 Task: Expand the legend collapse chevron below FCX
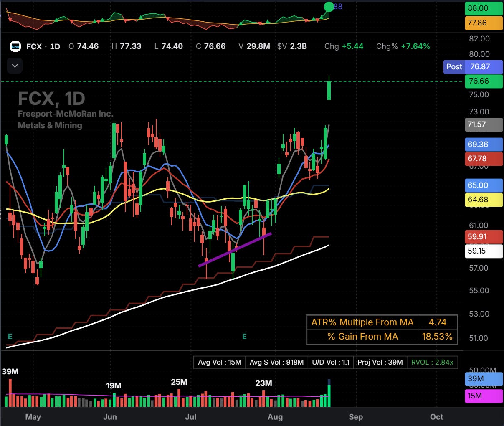point(15,66)
